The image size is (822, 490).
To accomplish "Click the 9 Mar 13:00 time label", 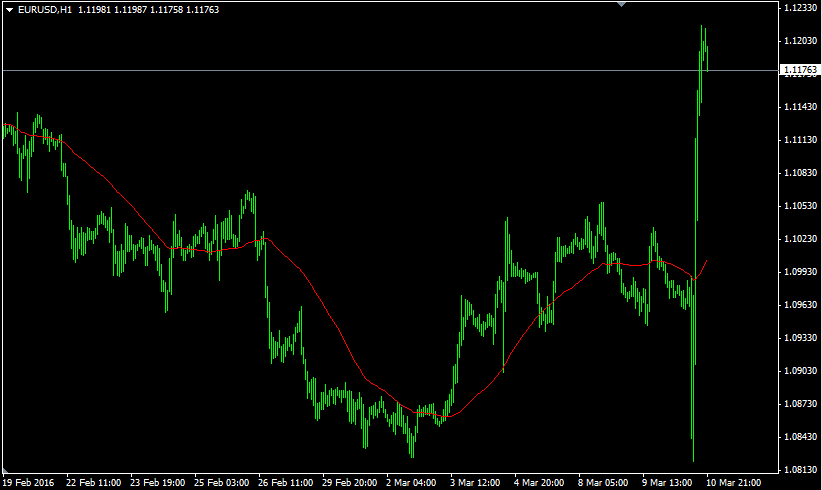I will (667, 482).
